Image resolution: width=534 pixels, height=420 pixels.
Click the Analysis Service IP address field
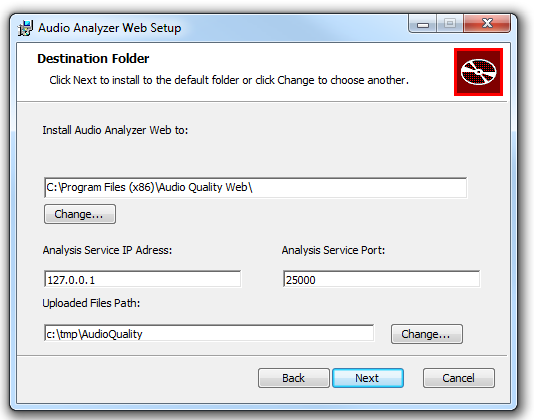click(x=142, y=279)
